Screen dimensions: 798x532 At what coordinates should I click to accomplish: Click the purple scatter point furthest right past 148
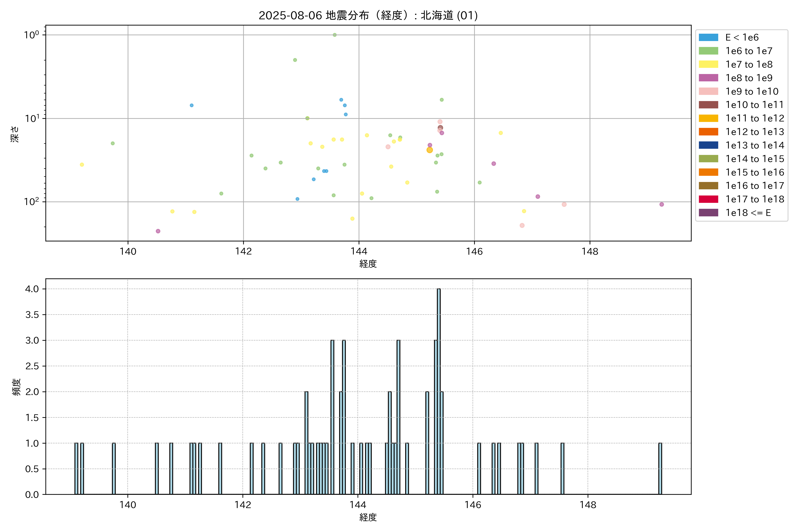[x=662, y=204]
